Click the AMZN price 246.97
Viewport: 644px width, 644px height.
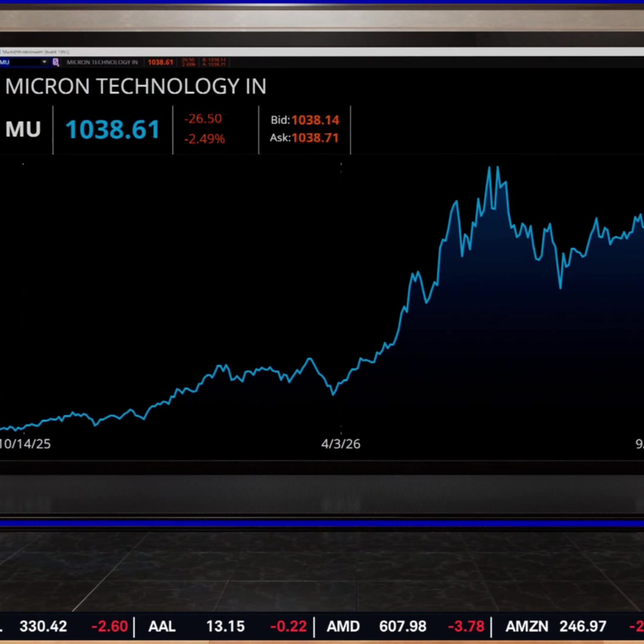[x=583, y=626]
